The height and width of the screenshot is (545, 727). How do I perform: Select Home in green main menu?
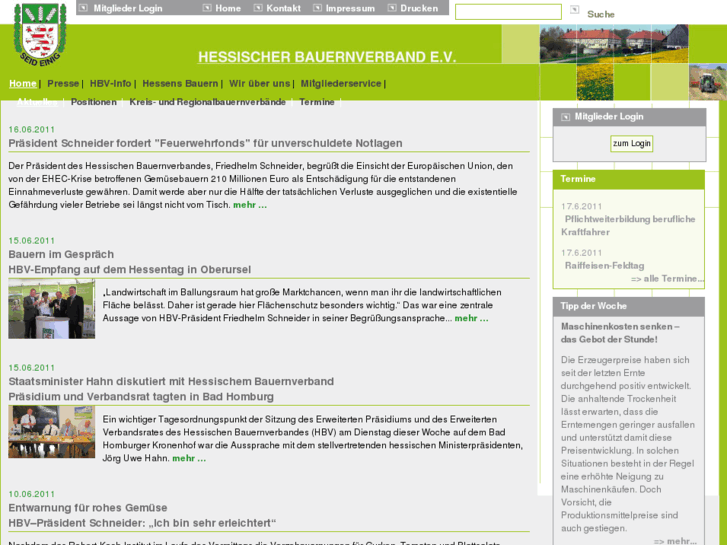23,83
